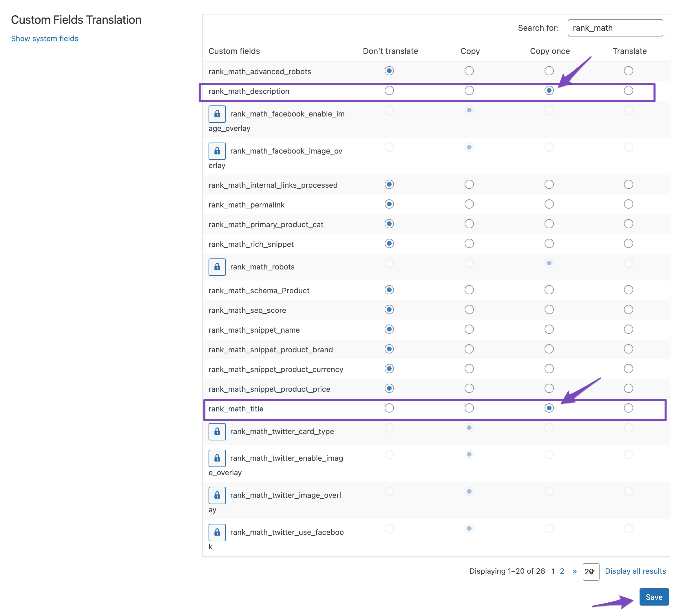Choose Copy for rank_math_rich_snippet
Image resolution: width=683 pixels, height=616 pixels.
tap(469, 243)
